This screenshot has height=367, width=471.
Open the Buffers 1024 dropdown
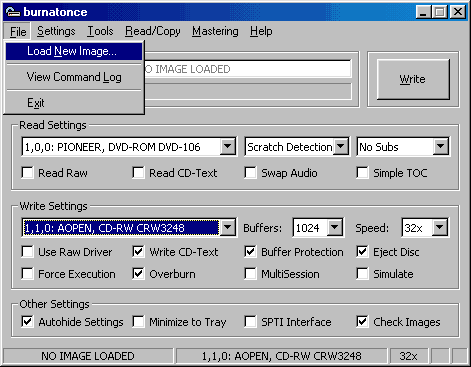[x=334, y=228]
